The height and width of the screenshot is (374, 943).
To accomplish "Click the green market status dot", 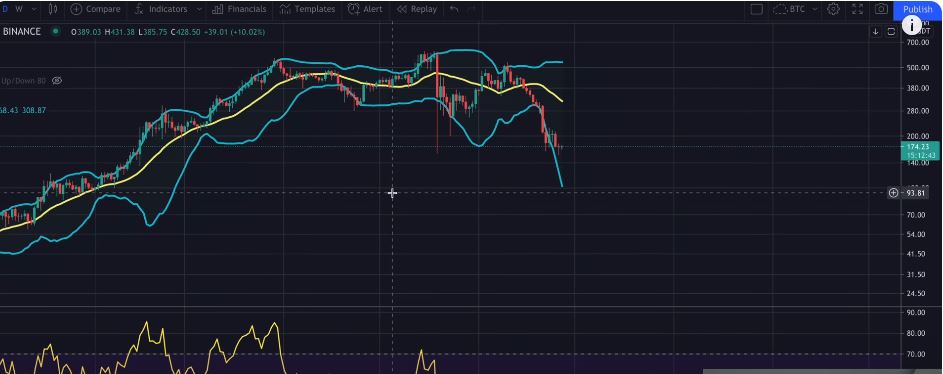I will [x=56, y=31].
